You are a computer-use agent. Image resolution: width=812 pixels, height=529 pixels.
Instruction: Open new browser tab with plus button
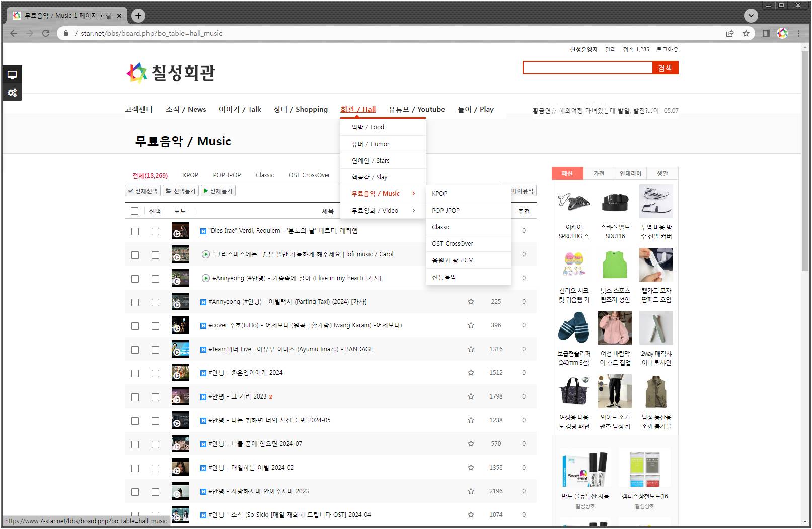(138, 16)
